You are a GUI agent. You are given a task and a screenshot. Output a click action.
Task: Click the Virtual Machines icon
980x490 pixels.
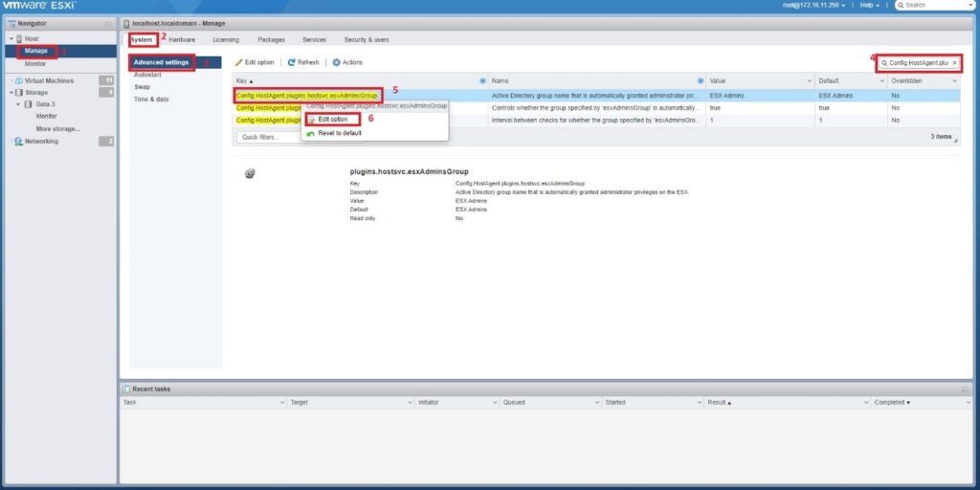pos(19,80)
